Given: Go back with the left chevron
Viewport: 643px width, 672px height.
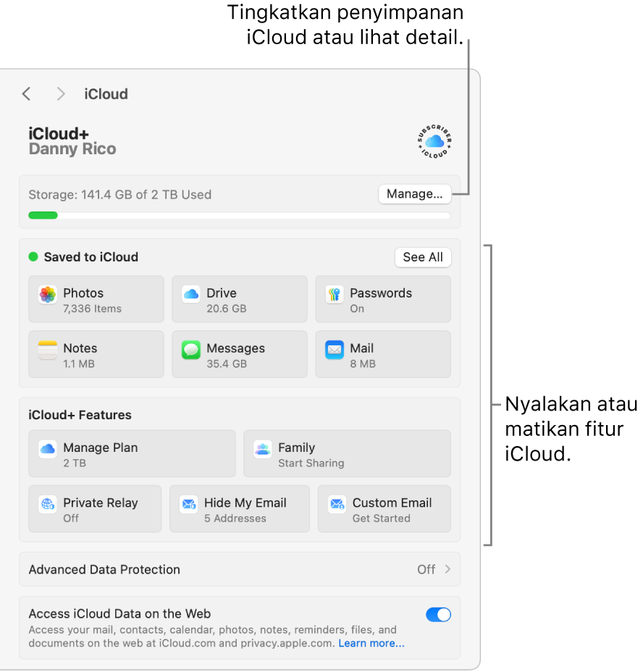Looking at the screenshot, I should click(27, 94).
